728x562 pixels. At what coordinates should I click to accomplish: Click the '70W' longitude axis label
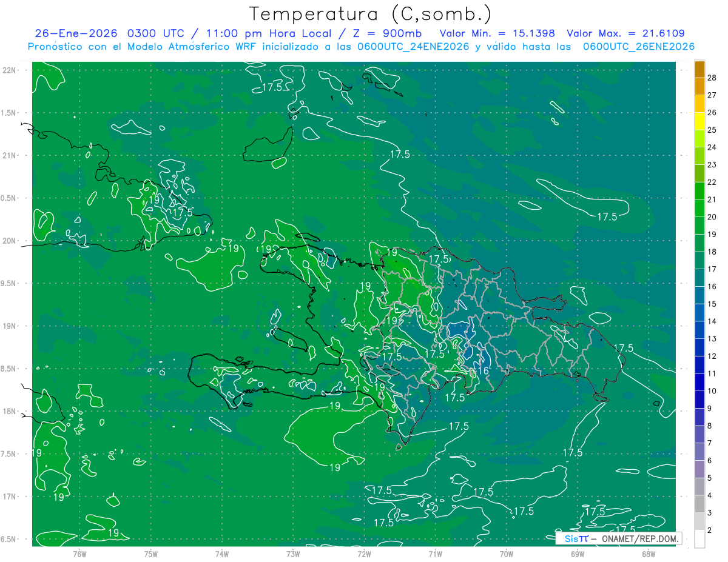pyautogui.click(x=507, y=554)
